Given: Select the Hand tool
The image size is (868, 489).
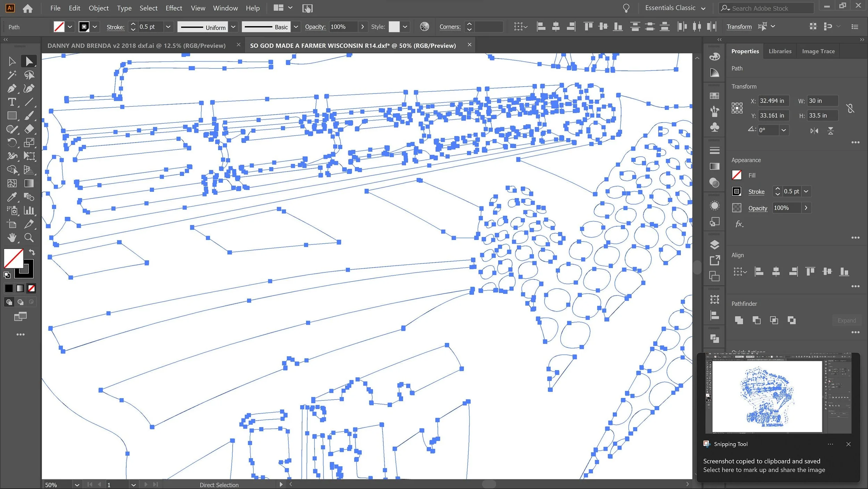Looking at the screenshot, I should (11, 238).
